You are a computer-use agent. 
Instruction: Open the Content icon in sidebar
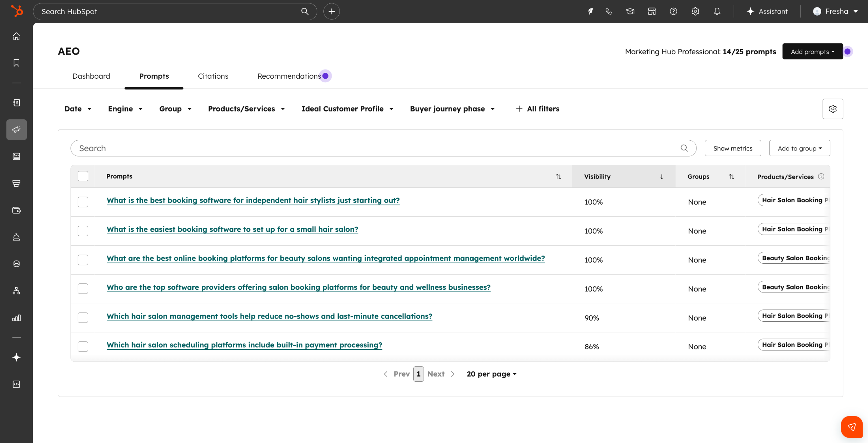(x=16, y=156)
